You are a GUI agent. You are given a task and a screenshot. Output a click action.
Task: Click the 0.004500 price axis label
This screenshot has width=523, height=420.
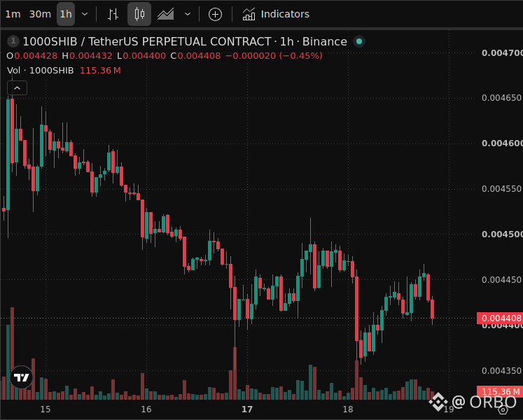point(502,234)
